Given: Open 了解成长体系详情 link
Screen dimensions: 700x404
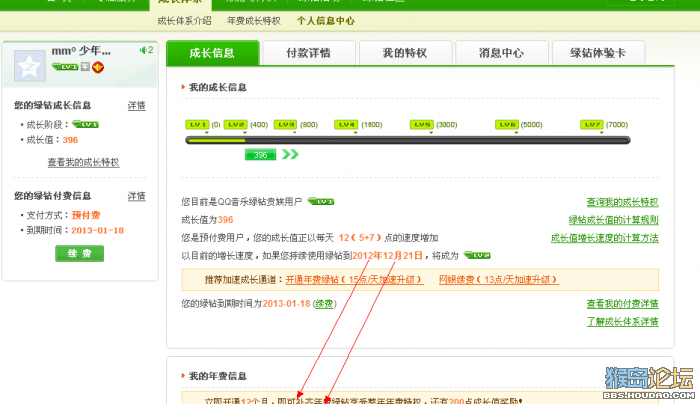Looking at the screenshot, I should [x=622, y=322].
